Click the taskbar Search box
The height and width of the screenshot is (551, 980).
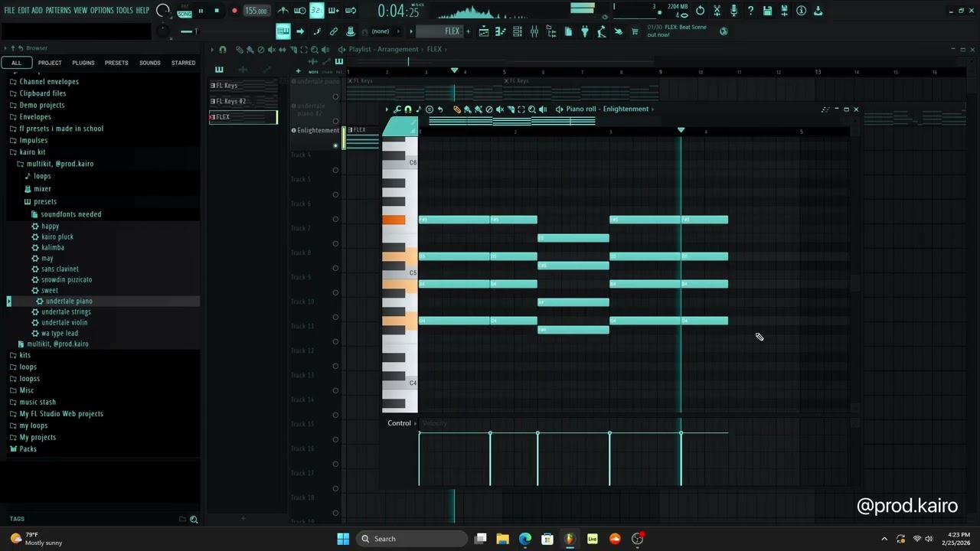(413, 539)
